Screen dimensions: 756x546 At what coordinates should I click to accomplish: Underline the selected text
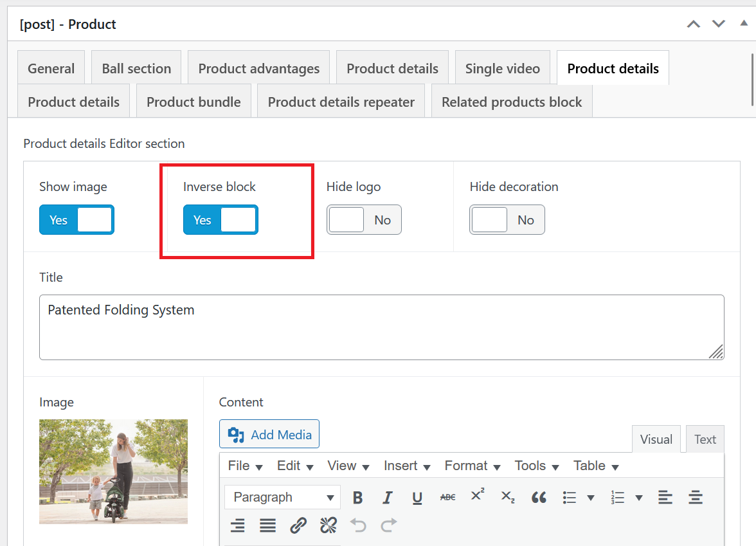click(x=418, y=497)
